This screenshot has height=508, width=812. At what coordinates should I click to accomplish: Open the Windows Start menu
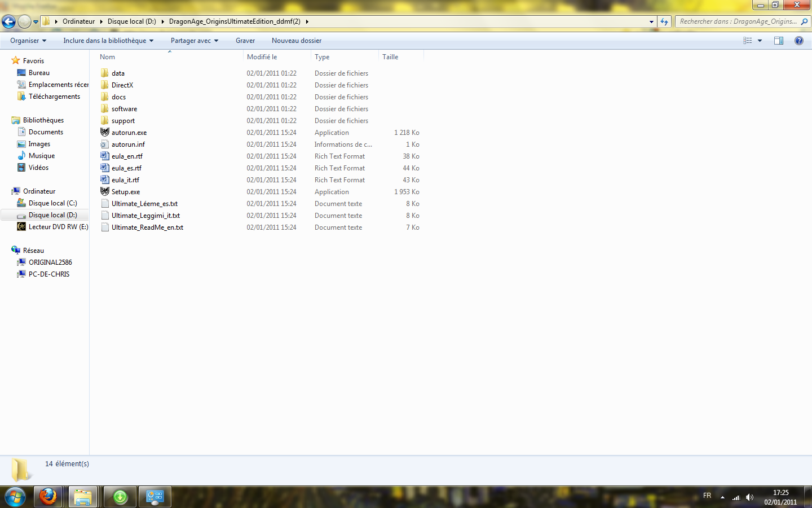(15, 497)
